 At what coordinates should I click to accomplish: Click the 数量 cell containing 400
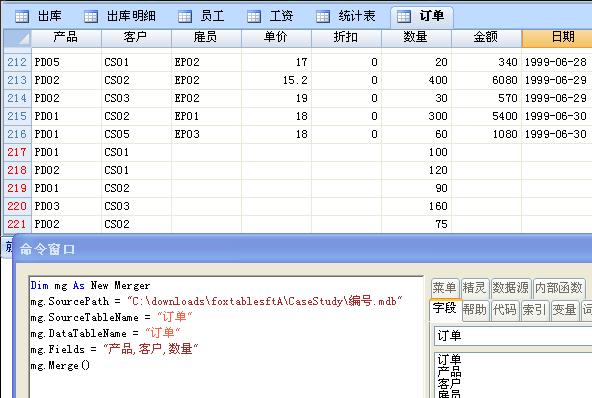coord(416,80)
